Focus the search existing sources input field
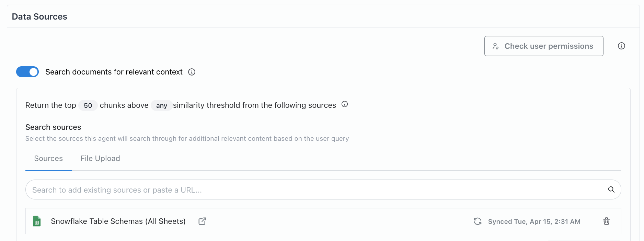The image size is (644, 241). pyautogui.click(x=309, y=190)
